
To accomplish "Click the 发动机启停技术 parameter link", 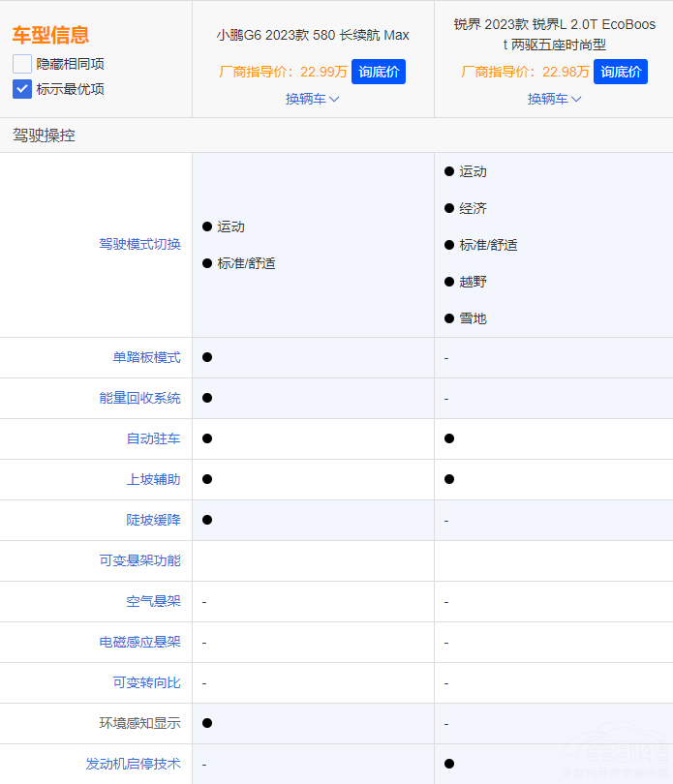I will coord(133,765).
